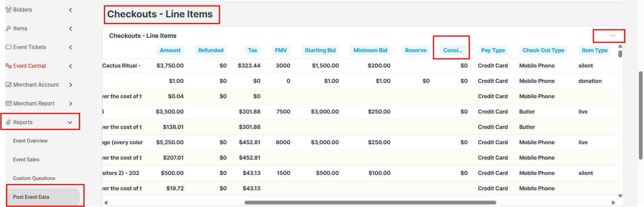
Task: Sort by Amount column header
Action: tap(170, 50)
